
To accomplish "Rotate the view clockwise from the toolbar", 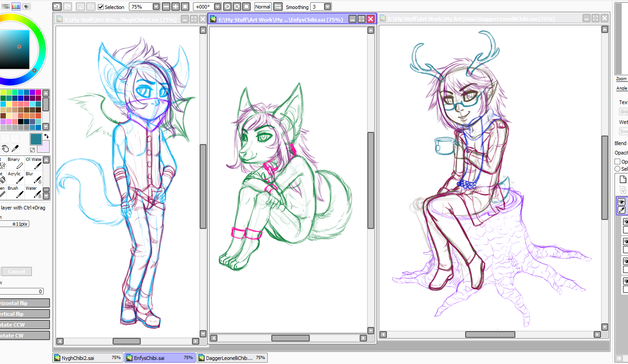I will pyautogui.click(x=237, y=7).
